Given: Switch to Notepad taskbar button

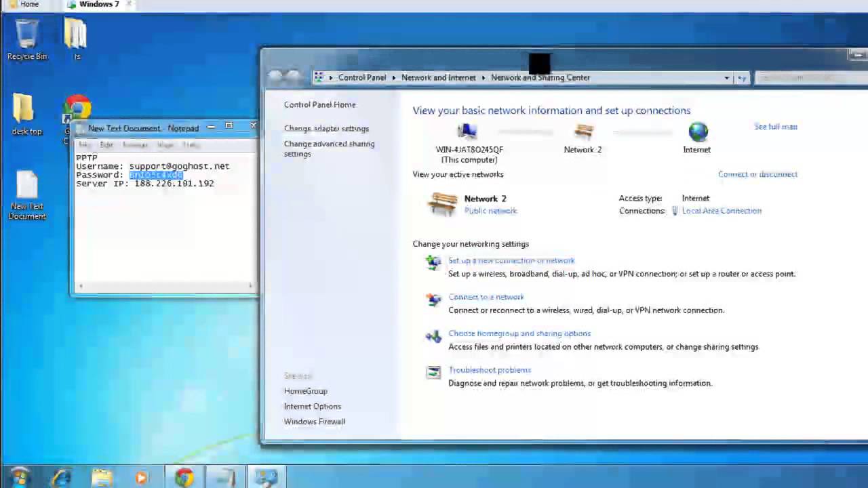Looking at the screenshot, I should (224, 478).
